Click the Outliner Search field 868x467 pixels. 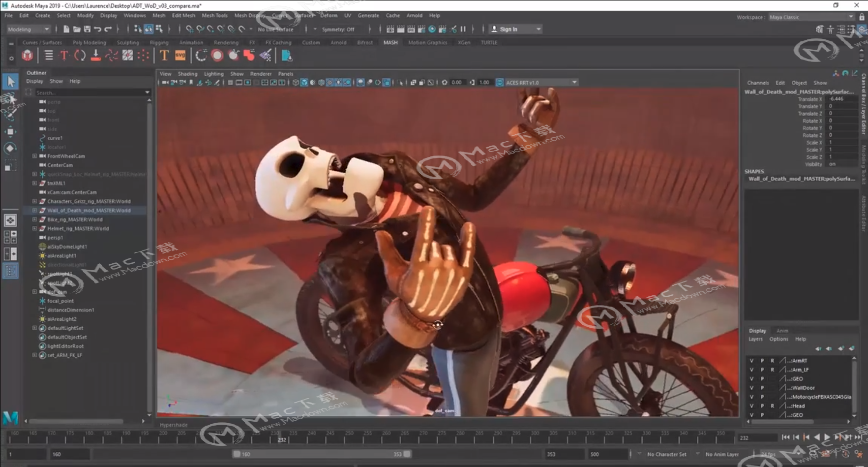click(92, 93)
